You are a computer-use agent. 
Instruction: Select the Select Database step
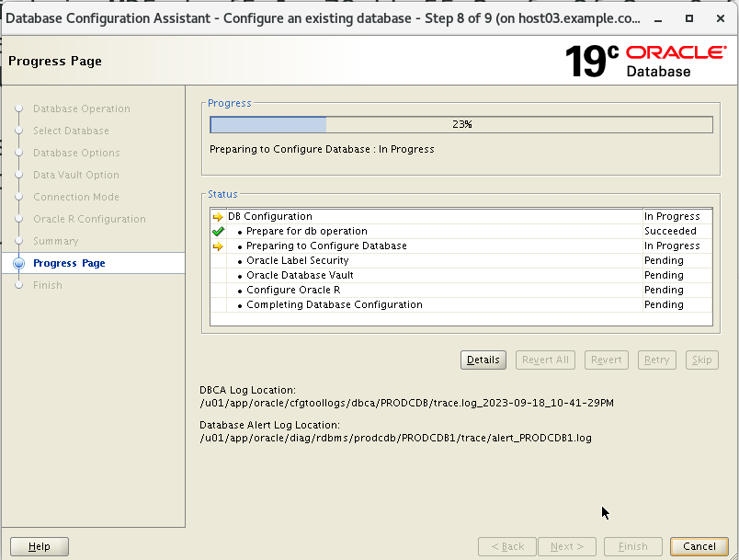point(71,131)
